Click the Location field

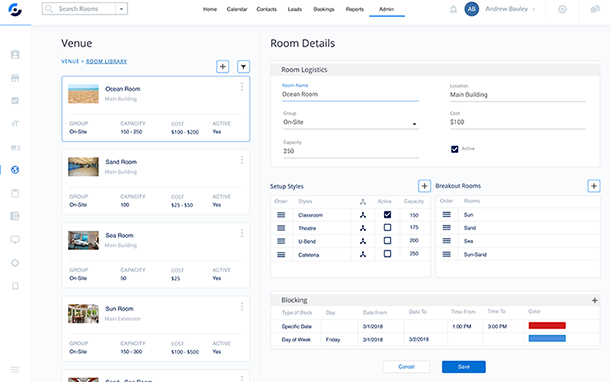coord(517,95)
